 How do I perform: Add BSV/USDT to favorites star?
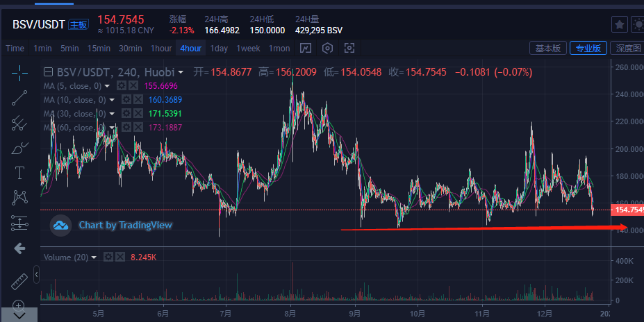(x=619, y=24)
